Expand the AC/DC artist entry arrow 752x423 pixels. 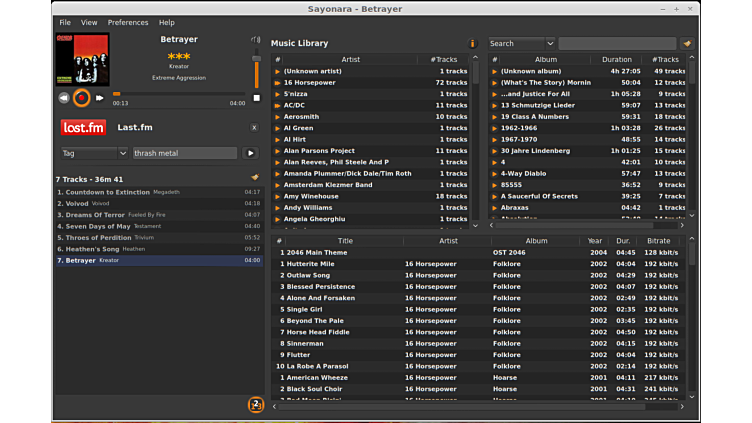pyautogui.click(x=278, y=105)
